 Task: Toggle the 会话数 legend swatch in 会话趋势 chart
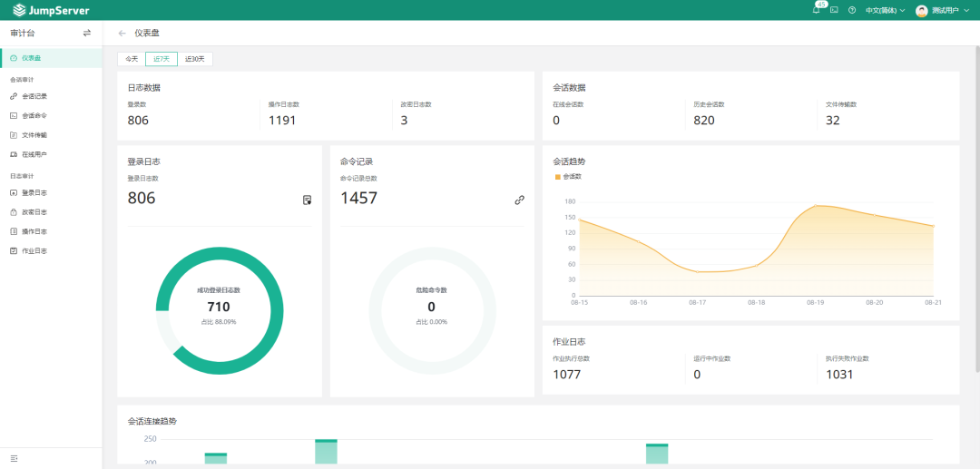pyautogui.click(x=558, y=177)
